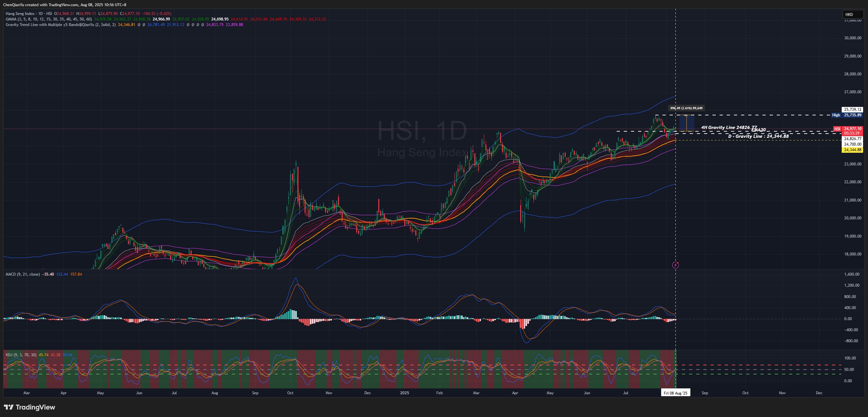Click the 18,000.00 price axis label
This screenshot has height=417, width=868.
(852, 254)
